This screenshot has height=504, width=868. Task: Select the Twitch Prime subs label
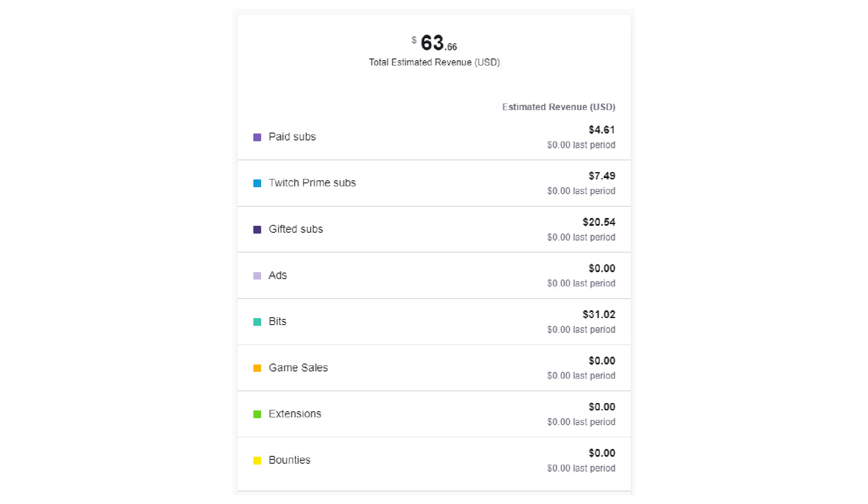click(x=312, y=183)
